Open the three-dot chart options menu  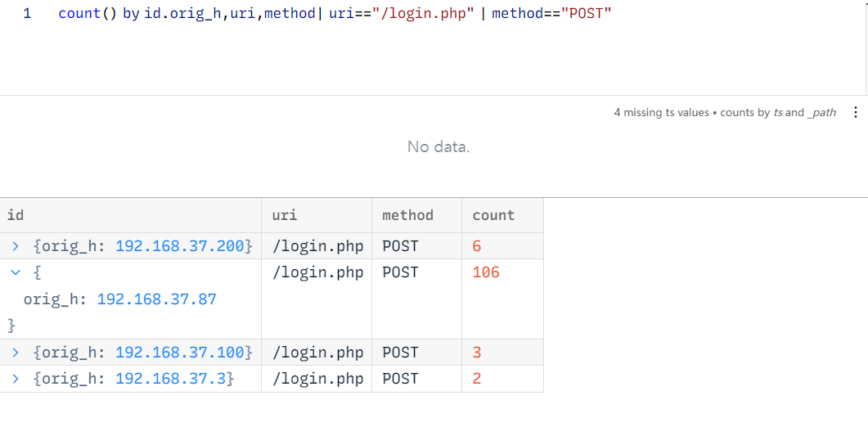856,112
